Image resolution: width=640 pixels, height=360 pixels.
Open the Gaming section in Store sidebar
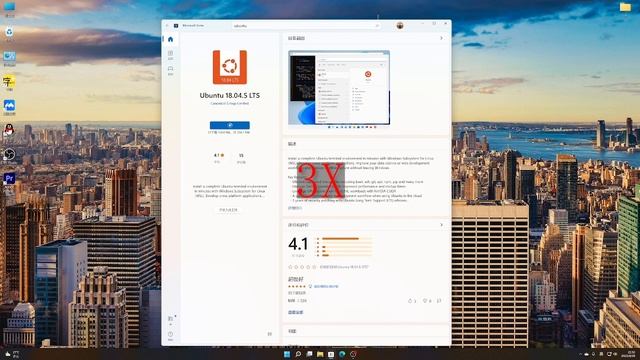pyautogui.click(x=170, y=70)
